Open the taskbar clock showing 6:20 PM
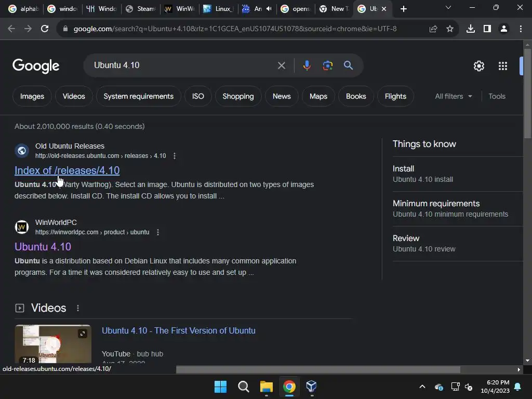Image resolution: width=532 pixels, height=399 pixels. (x=495, y=387)
